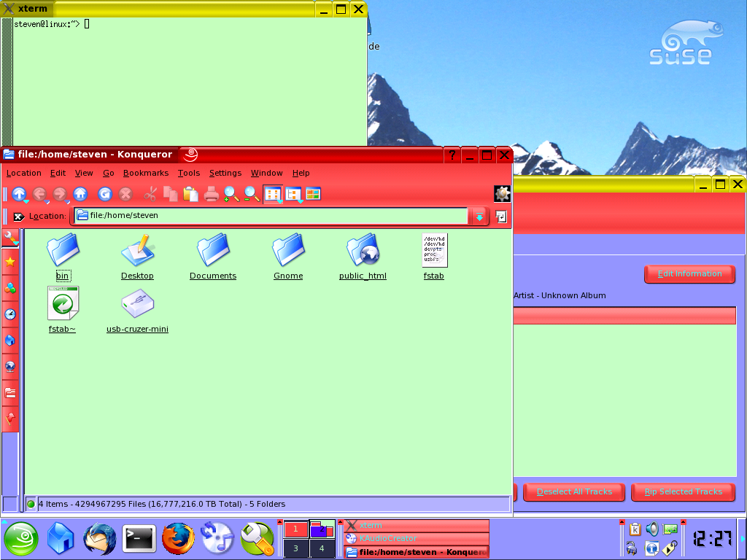The image size is (747, 560).
Task: Click Edit Information in KAudioCreator
Action: (689, 274)
